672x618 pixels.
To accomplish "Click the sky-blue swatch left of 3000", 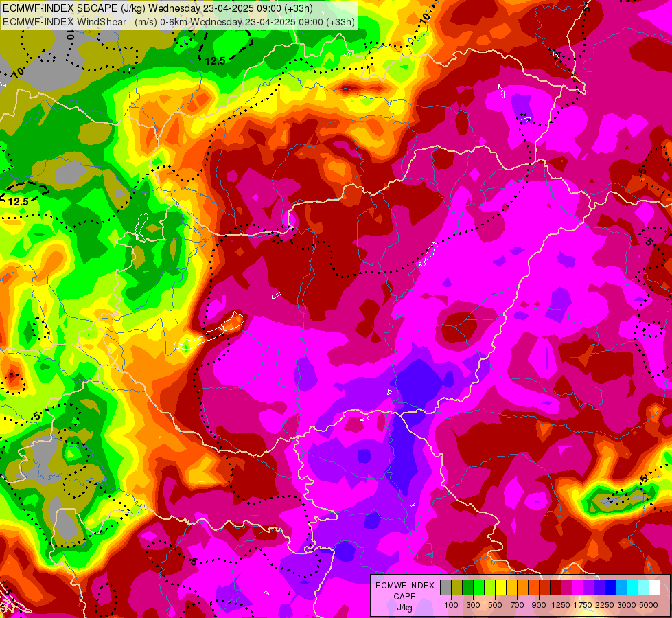I will (621, 587).
